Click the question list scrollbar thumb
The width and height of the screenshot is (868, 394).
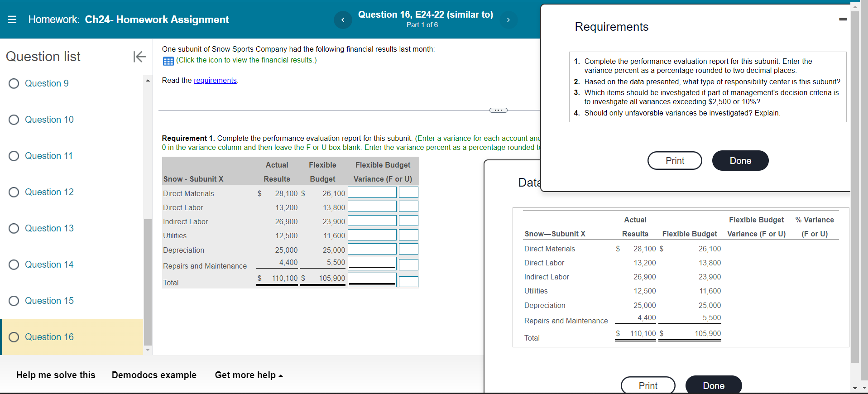[x=148, y=282]
